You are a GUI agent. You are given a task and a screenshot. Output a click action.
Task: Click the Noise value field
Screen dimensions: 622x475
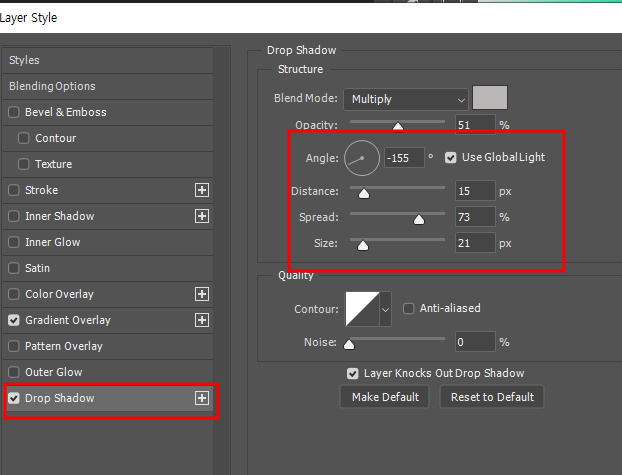[x=475, y=342]
